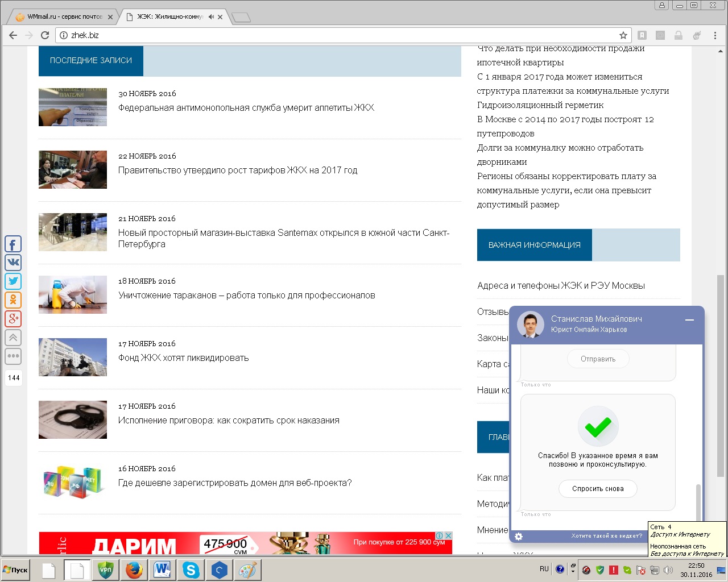The image size is (728, 582).
Task: Click Спросить снова button in chat
Action: [598, 489]
